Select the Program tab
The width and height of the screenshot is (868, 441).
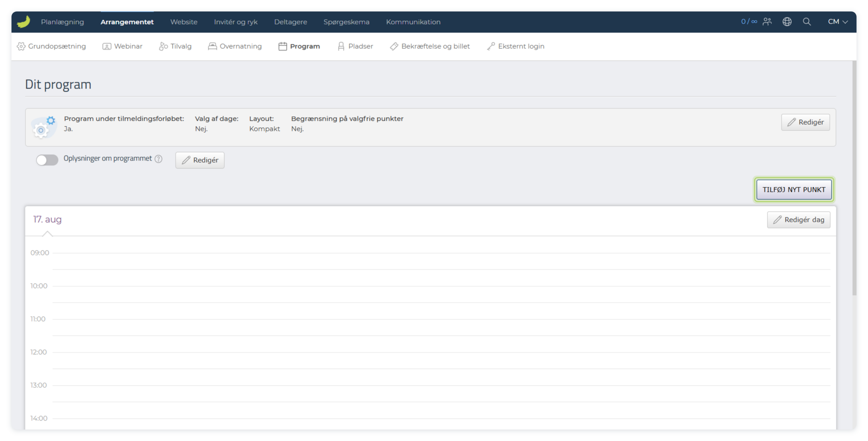[299, 46]
